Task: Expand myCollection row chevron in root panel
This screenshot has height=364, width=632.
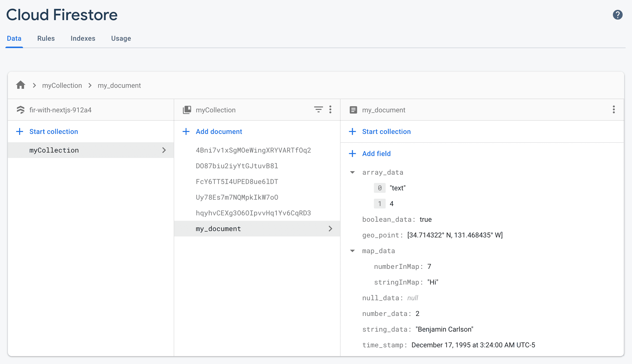Action: click(164, 150)
